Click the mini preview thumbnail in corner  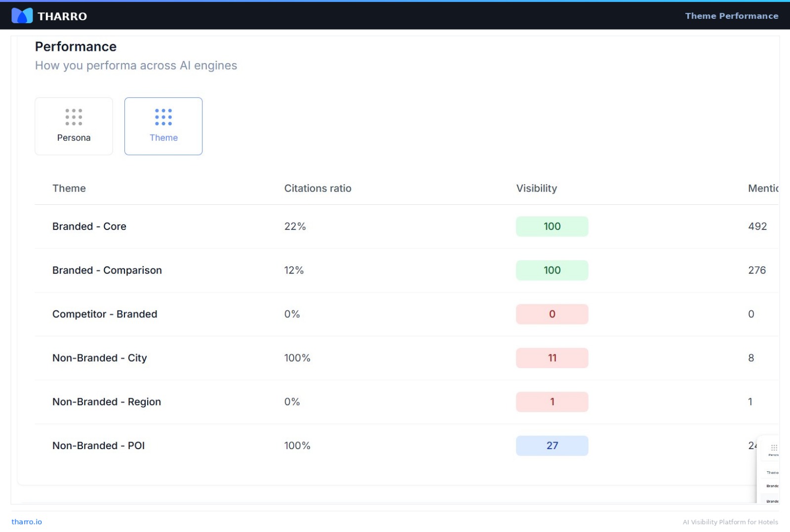pyautogui.click(x=769, y=470)
